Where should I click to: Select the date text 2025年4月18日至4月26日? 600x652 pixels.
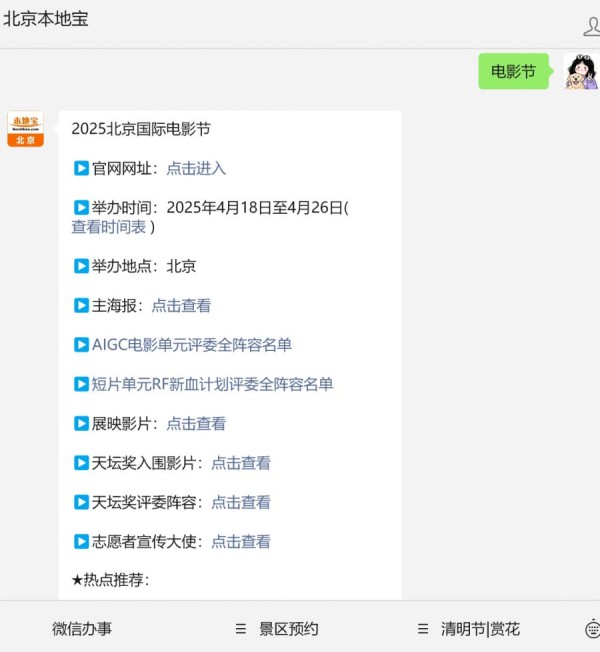[x=254, y=207]
